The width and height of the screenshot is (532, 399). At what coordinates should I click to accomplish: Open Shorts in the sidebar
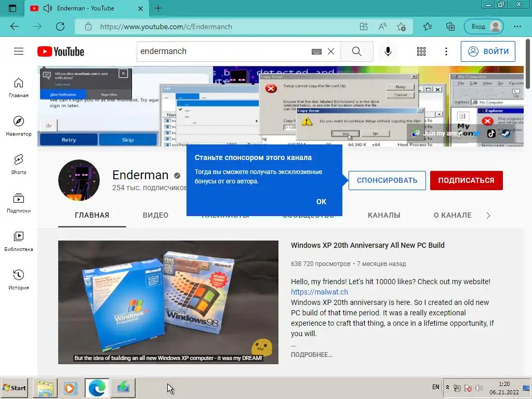(19, 164)
